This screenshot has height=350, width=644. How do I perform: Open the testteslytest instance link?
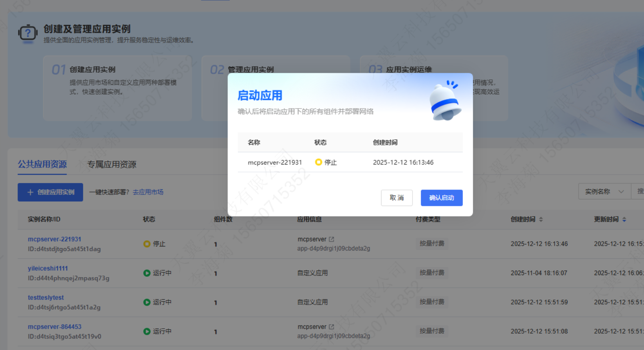point(46,298)
